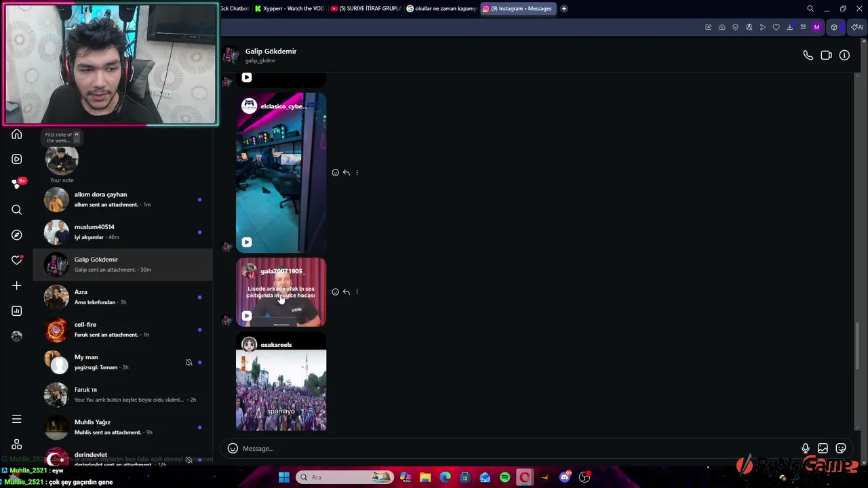This screenshot has width=868, height=488.
Task: Open Discord from the taskbar
Action: tap(564, 477)
